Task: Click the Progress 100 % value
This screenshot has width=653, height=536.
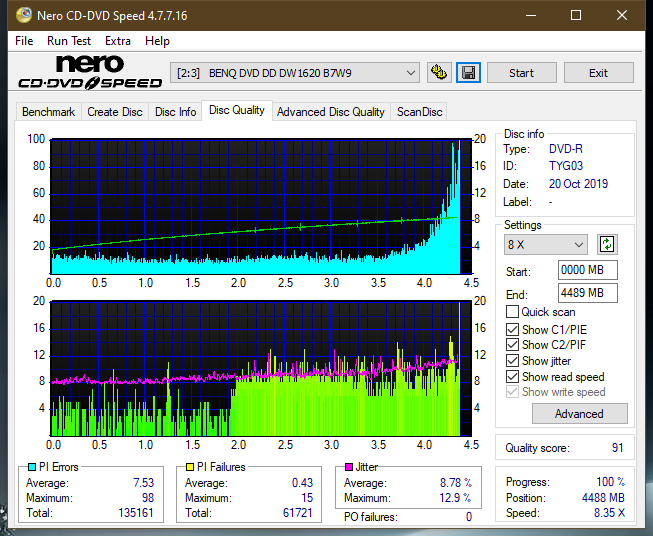Action: pos(611,482)
